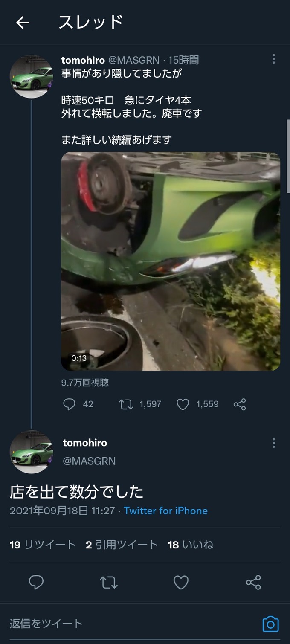This screenshot has height=644, width=290.
Task: Tap the @MASGRN handle on second tweet
Action: coord(89,461)
